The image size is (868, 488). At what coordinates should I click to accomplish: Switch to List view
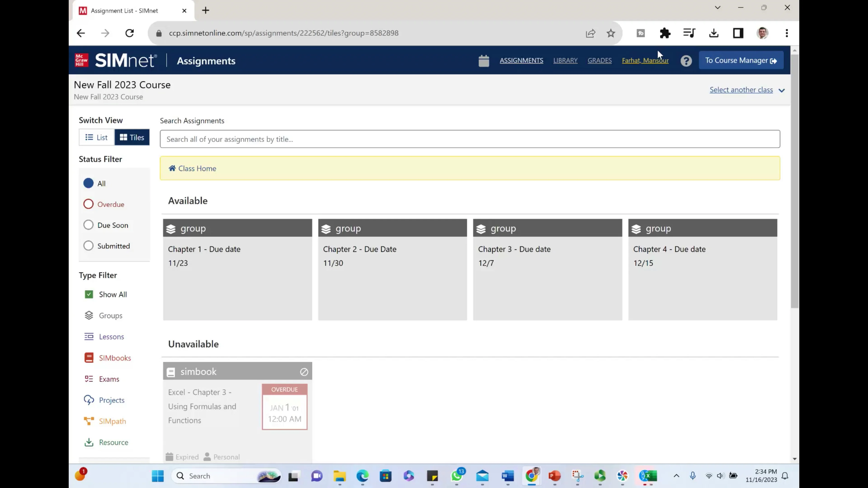point(96,137)
